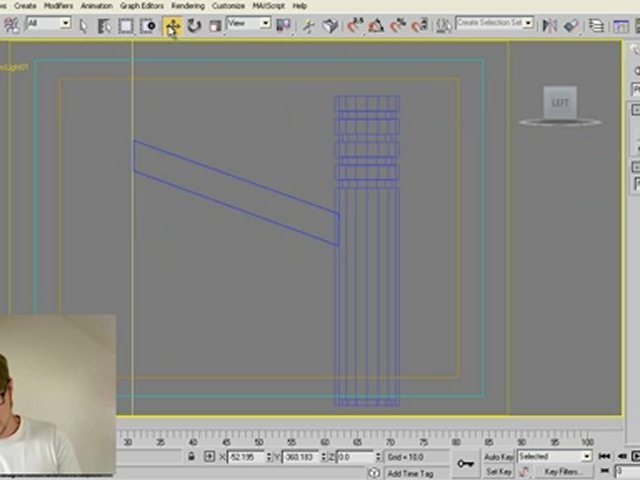Choose the Rectangular Selection Region tool

pyautogui.click(x=127, y=26)
